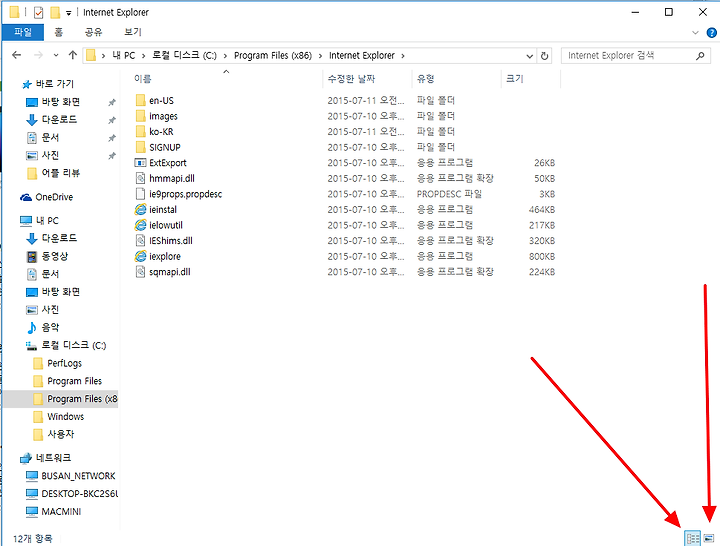Select ExtExport application file

(168, 163)
